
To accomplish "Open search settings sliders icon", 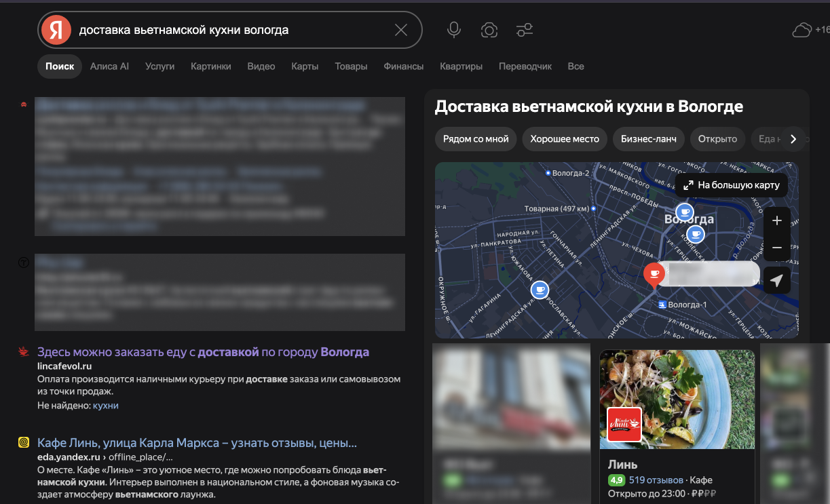I will tap(525, 30).
